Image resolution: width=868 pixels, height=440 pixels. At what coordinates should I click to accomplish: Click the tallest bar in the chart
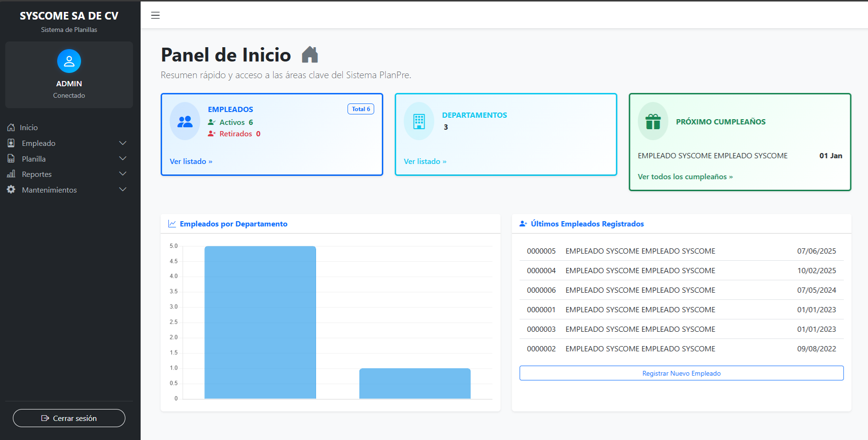[x=260, y=322]
